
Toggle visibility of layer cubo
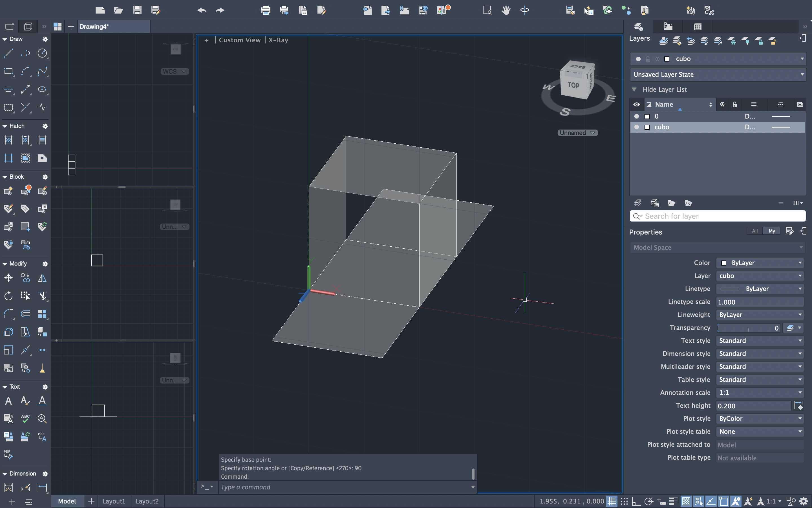637,127
